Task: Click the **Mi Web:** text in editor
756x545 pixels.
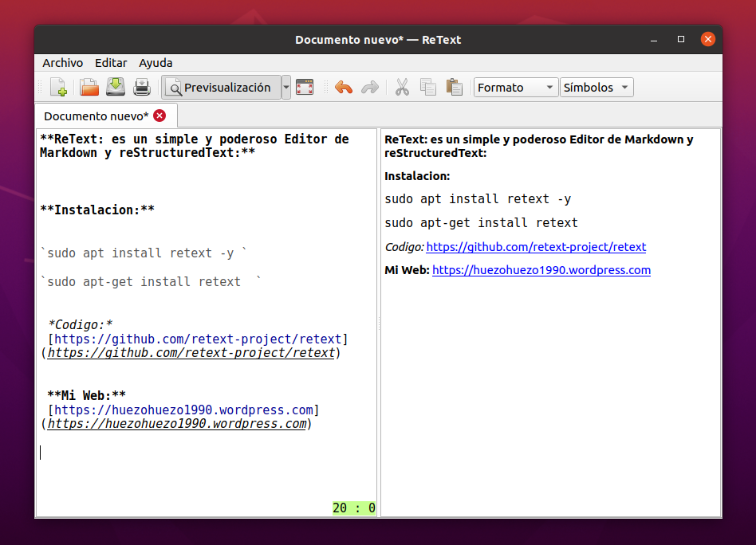Action: [87, 396]
